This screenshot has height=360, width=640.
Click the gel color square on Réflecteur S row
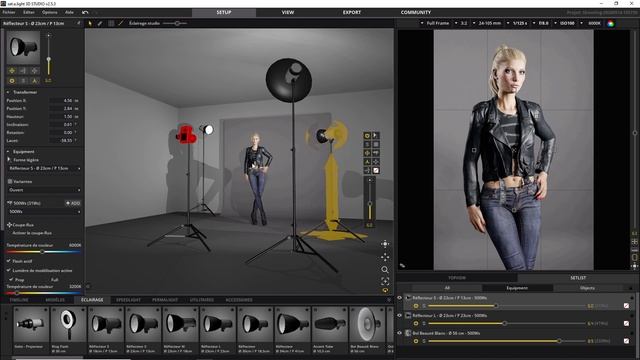point(627,306)
